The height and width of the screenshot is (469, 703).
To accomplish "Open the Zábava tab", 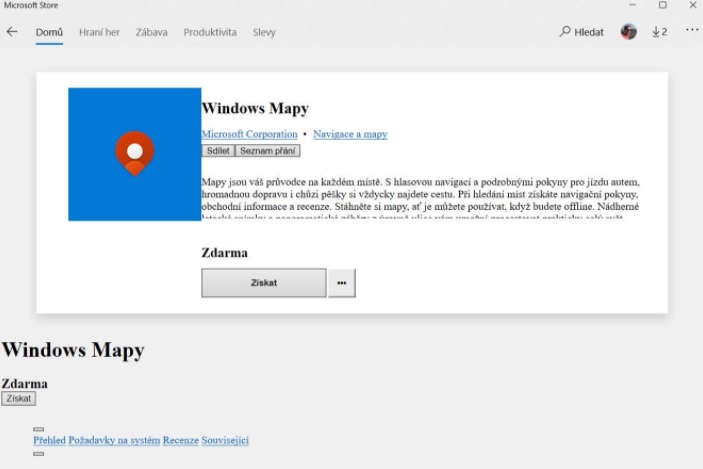I will tap(152, 32).
